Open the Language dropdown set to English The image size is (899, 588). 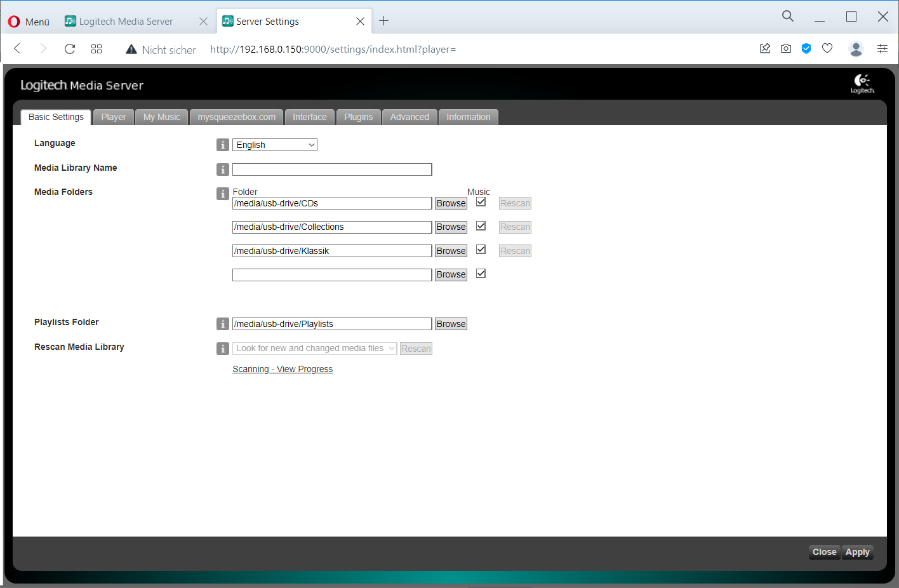click(275, 145)
